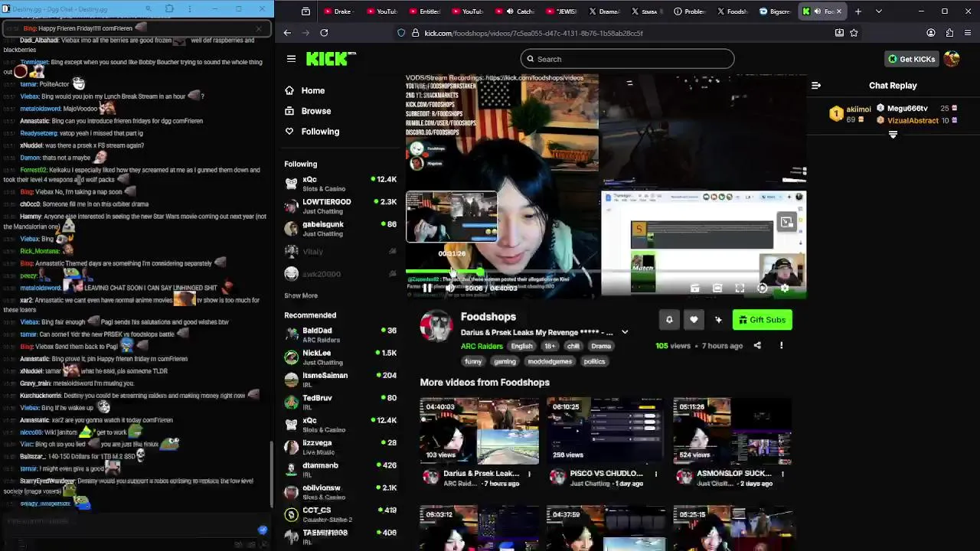The height and width of the screenshot is (551, 980).
Task: Click the Foodshops channel avatar
Action: click(x=436, y=327)
